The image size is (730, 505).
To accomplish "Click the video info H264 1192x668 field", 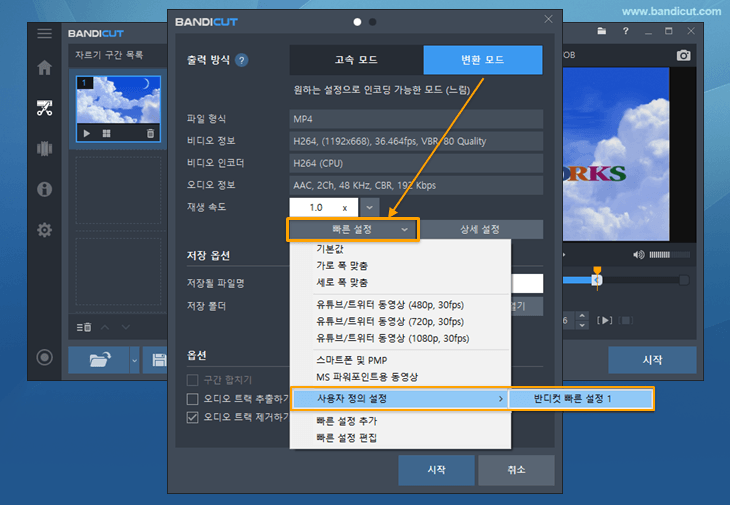I will tap(416, 141).
